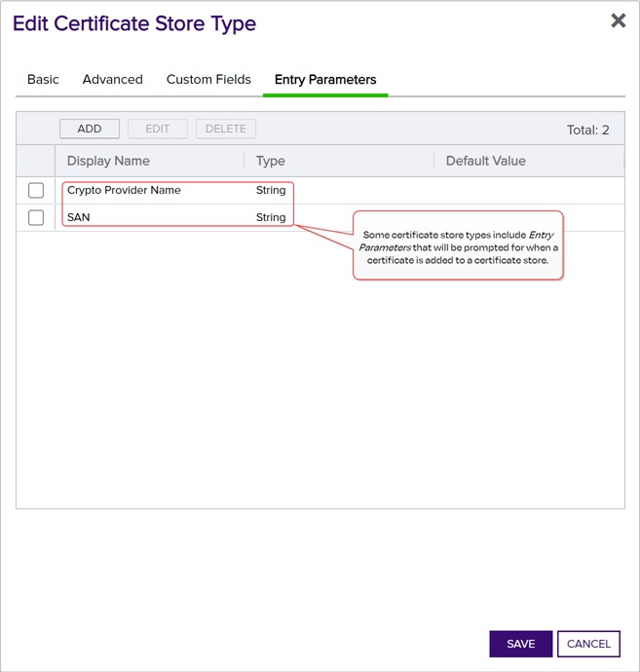Select the Crypto Provider Name row text

click(x=124, y=191)
